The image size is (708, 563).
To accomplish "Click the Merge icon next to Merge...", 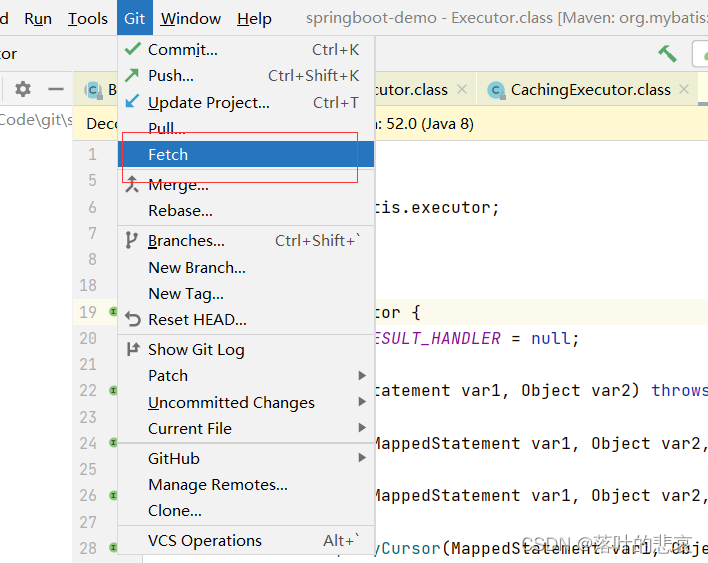I will pos(132,184).
